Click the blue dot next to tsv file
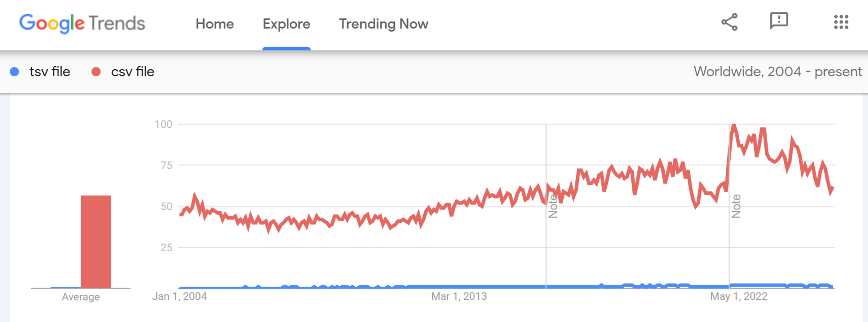 pos(15,71)
